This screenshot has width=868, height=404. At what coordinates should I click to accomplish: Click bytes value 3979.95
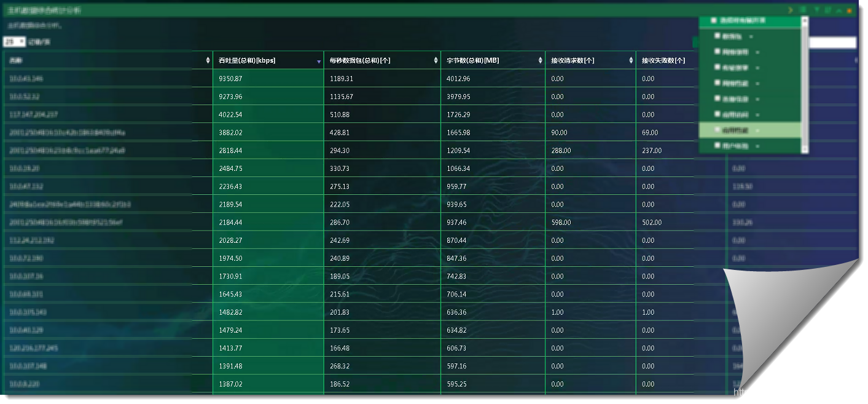click(x=458, y=97)
